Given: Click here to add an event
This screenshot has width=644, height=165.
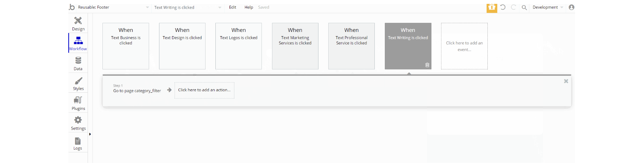Looking at the screenshot, I should (464, 46).
